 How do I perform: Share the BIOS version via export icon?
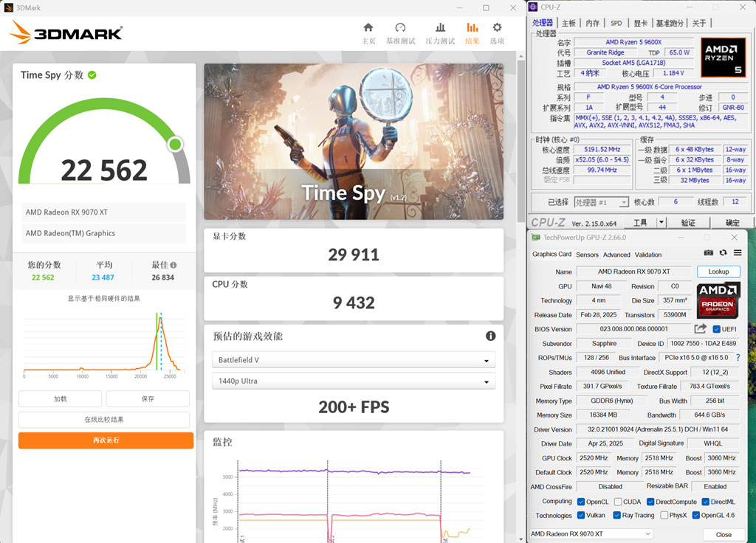pos(701,328)
